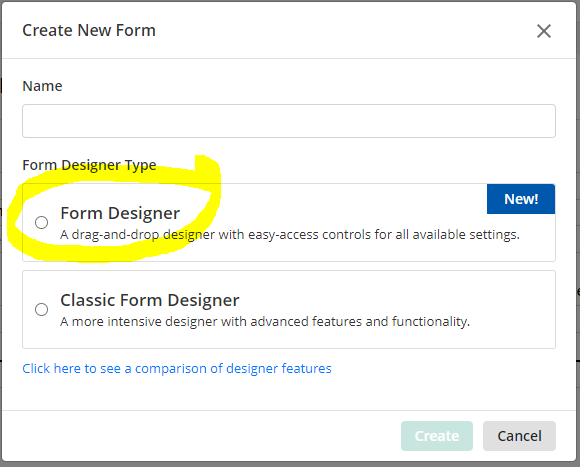Select the Classic Form Designer radio button

tap(41, 309)
